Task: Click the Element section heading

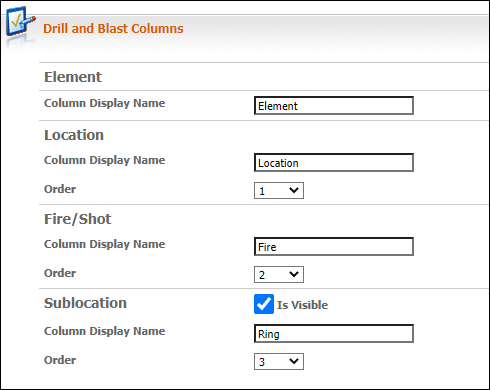Action: pos(73,77)
